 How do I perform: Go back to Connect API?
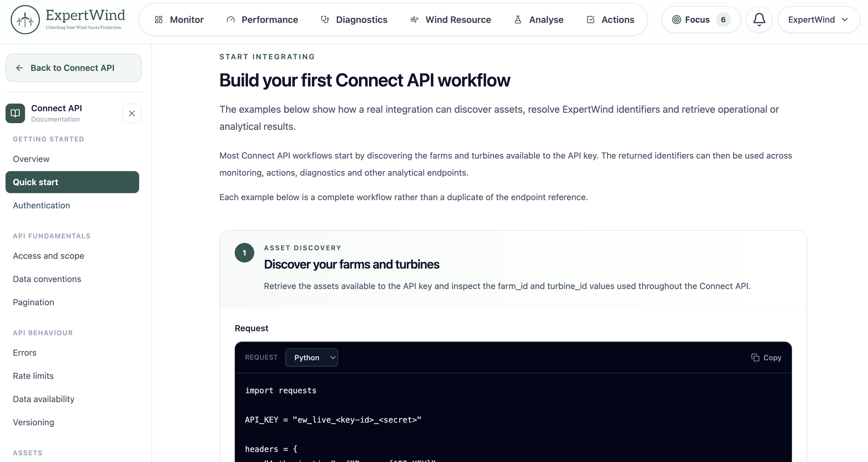pos(74,68)
